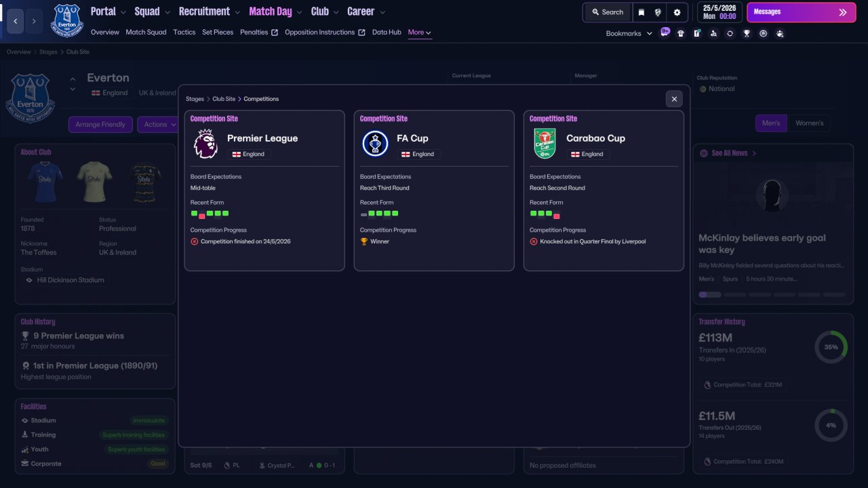Expand the Bookmarks dropdown

[x=629, y=33]
